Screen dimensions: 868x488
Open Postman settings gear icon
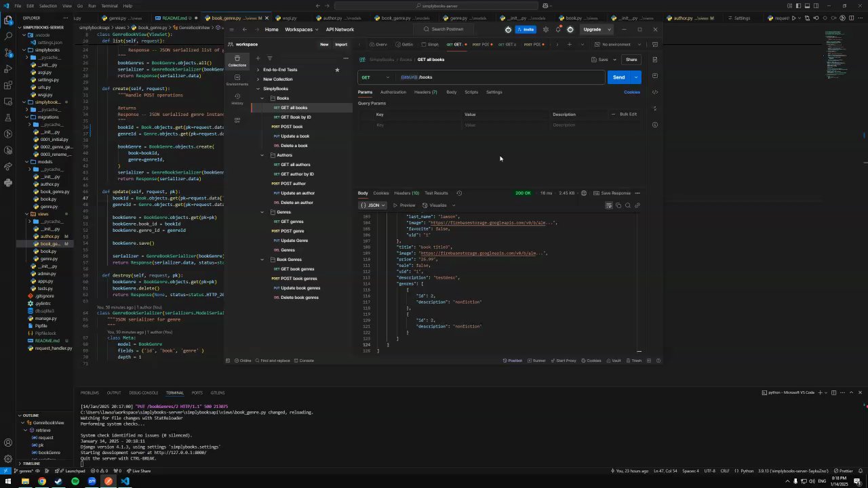[x=546, y=29]
